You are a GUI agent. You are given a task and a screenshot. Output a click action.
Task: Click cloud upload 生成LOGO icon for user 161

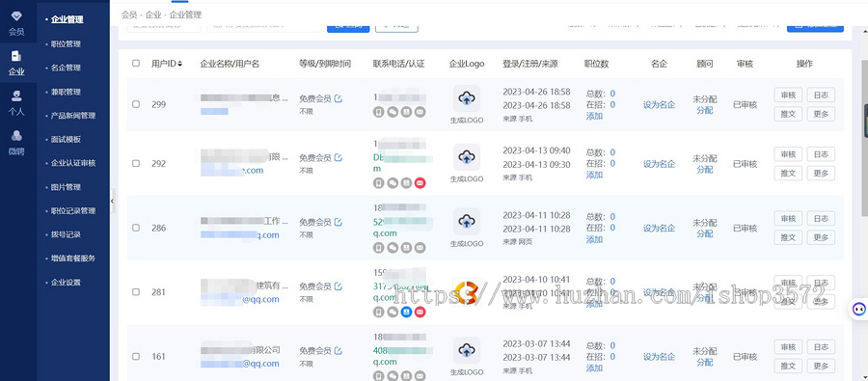pyautogui.click(x=467, y=350)
